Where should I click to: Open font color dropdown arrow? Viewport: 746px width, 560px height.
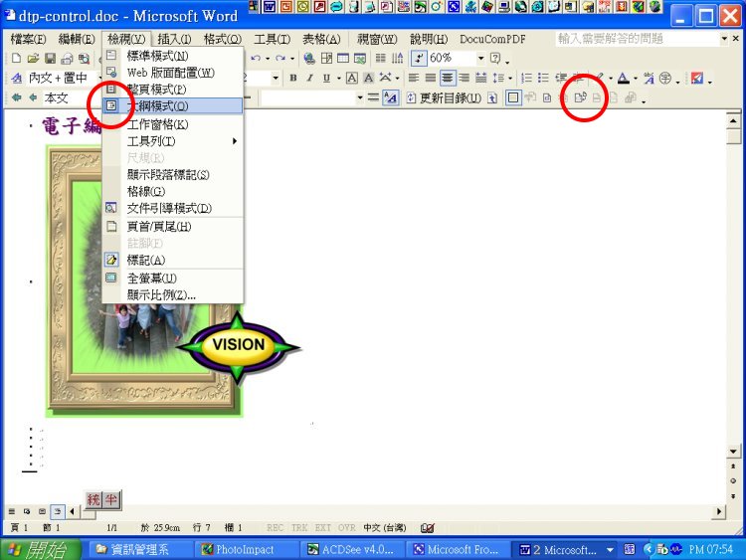636,78
